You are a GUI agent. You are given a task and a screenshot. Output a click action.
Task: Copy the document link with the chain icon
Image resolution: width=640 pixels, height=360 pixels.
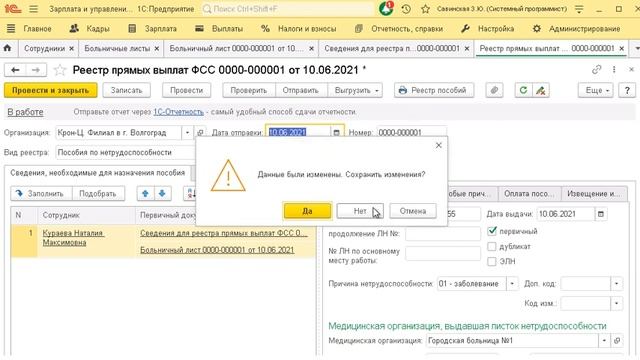pos(596,70)
